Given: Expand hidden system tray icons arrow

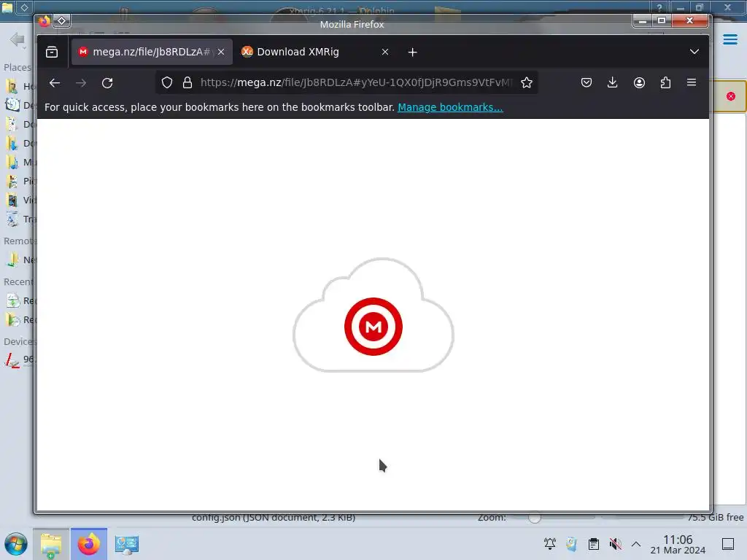Looking at the screenshot, I should [x=636, y=544].
